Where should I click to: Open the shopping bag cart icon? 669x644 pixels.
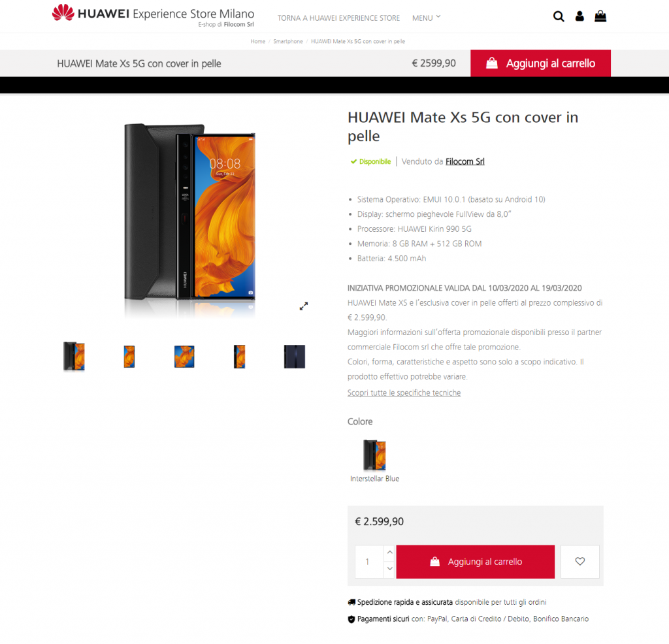(600, 16)
